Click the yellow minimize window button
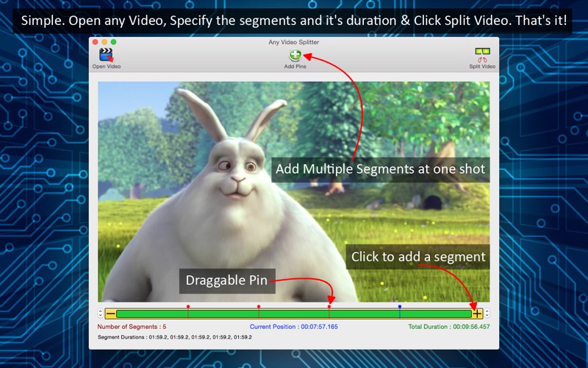The width and height of the screenshot is (588, 368). [x=104, y=42]
